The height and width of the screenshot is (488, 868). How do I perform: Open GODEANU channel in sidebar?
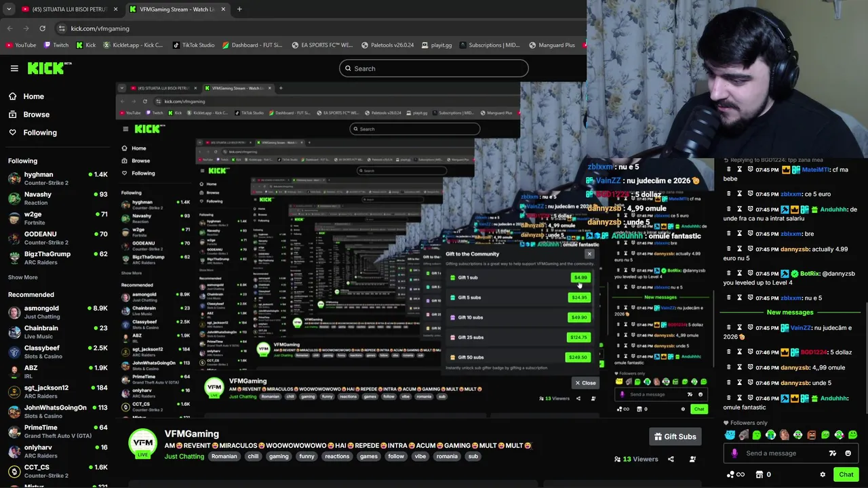58,238
